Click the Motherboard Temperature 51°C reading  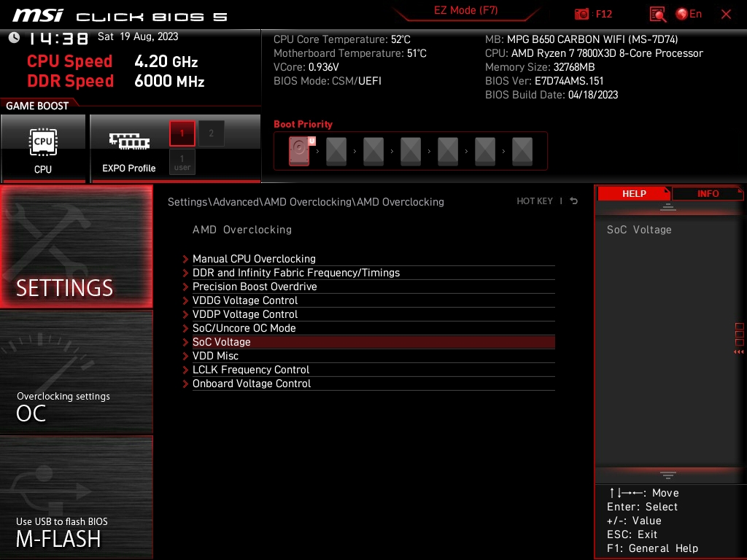click(349, 53)
